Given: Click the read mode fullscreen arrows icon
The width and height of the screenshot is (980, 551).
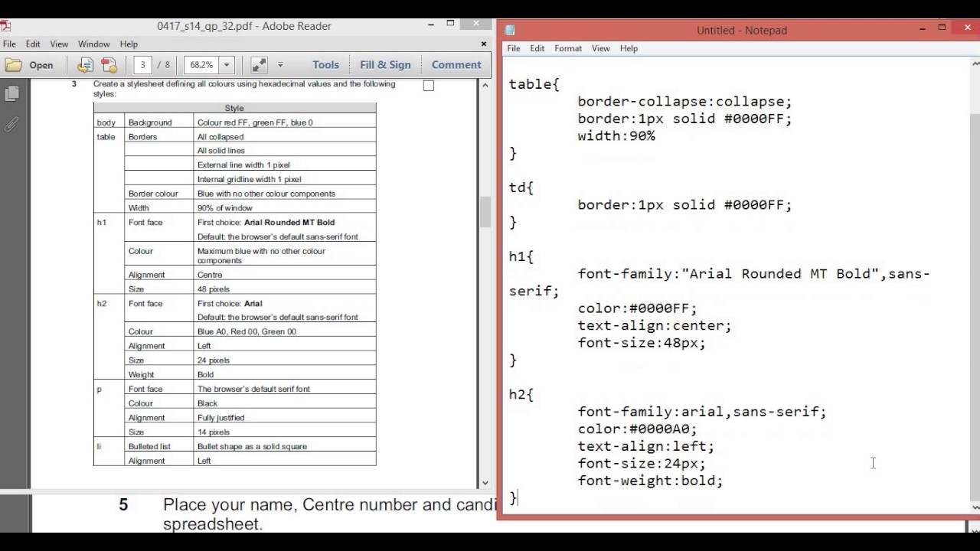Looking at the screenshot, I should click(x=259, y=65).
